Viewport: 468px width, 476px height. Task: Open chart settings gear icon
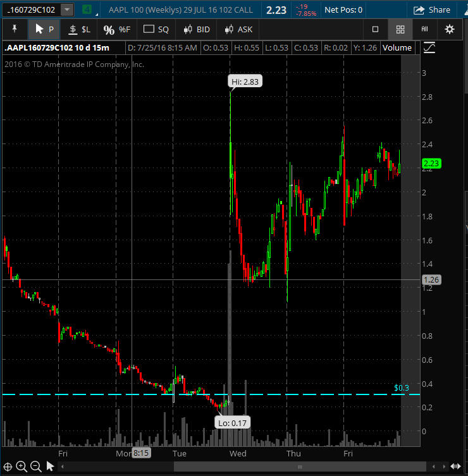pyautogui.click(x=449, y=30)
